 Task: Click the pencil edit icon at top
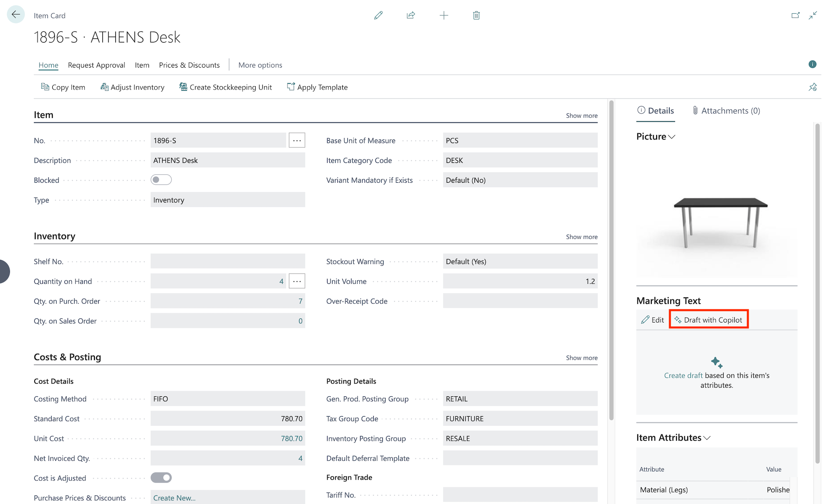coord(378,15)
